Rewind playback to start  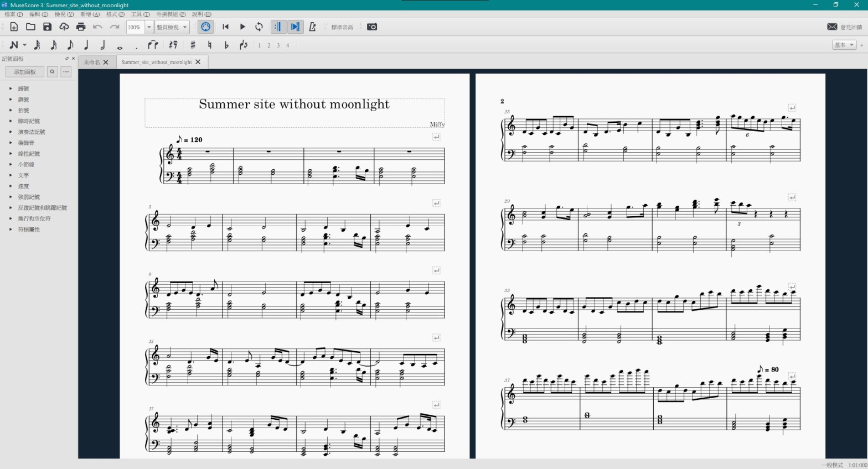point(225,27)
